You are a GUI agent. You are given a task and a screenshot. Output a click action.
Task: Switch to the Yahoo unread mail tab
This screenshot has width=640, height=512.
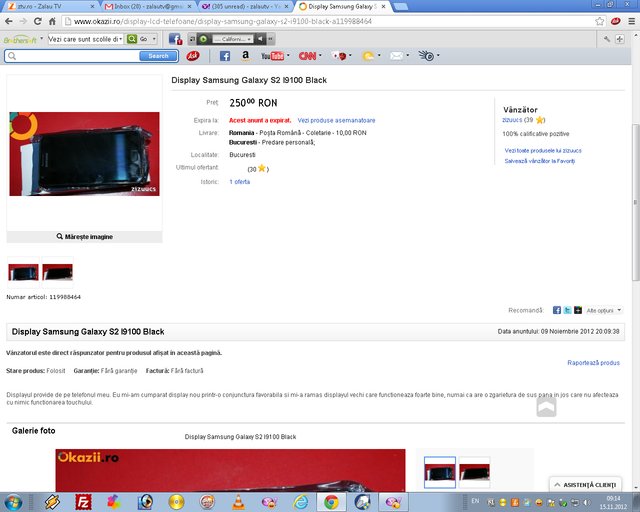243,6
